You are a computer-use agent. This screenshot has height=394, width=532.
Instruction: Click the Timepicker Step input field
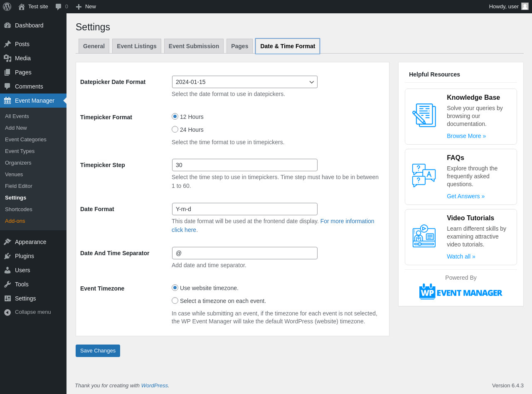click(x=244, y=165)
